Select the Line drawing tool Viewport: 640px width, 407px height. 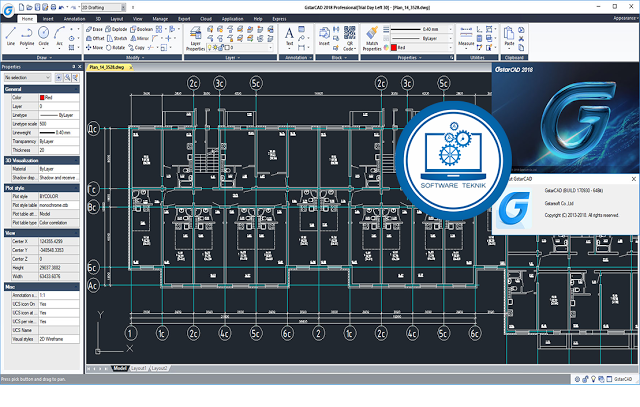pos(11,36)
